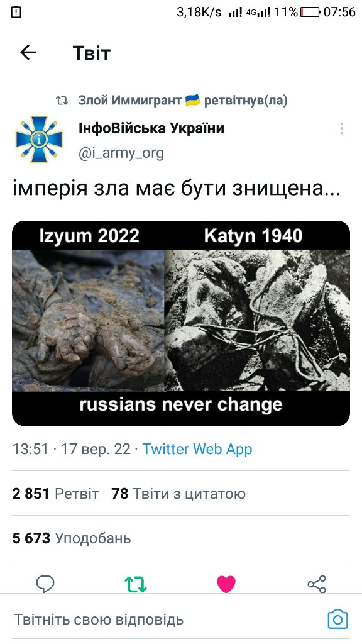View the 78 Твіти з цитатою

coord(178,493)
